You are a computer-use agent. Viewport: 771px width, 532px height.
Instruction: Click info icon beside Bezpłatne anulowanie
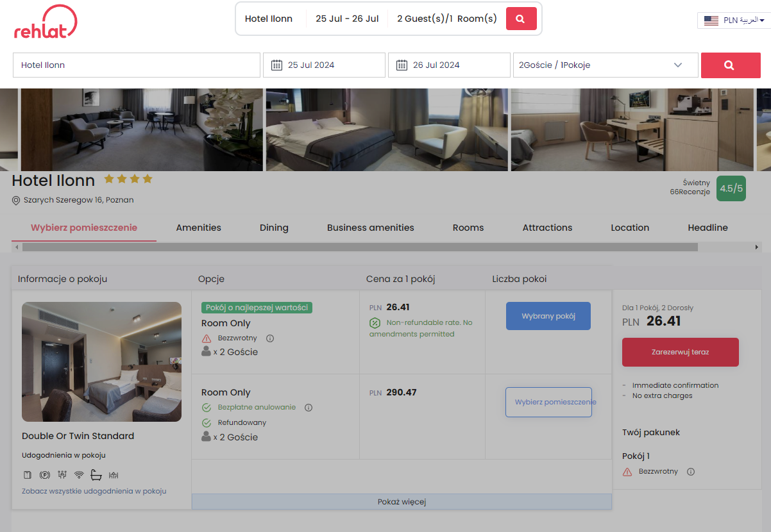coord(309,408)
